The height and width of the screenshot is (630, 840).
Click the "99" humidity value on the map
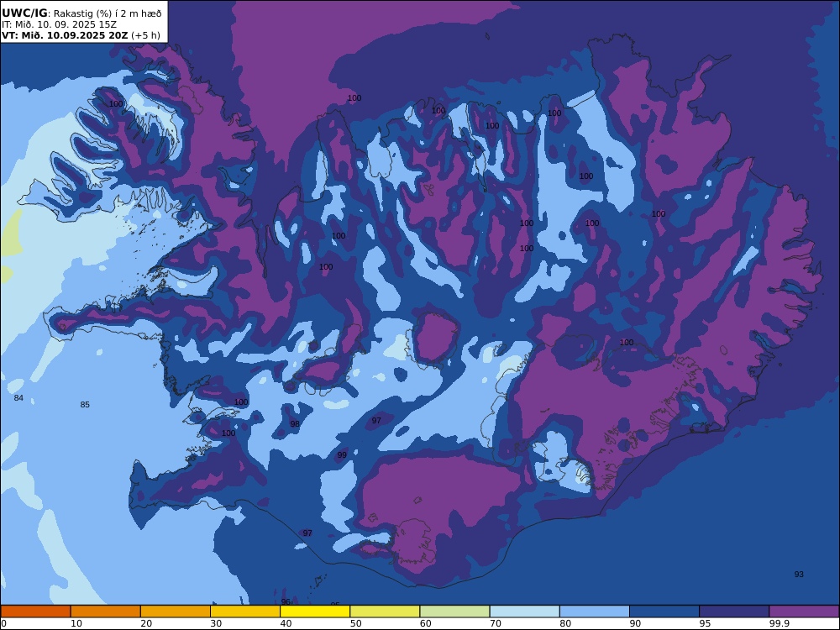pos(342,454)
